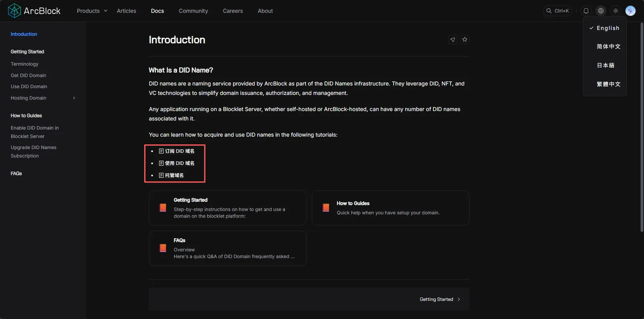Viewport: 644px width, 319px height.
Task: Expand the Hosting Domain sidebar chevron
Action: click(74, 98)
